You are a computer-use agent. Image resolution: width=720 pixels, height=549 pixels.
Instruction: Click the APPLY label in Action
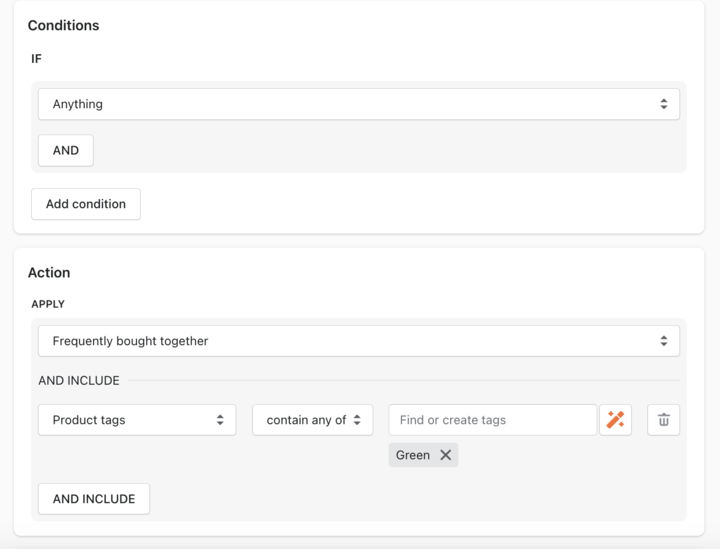pos(48,304)
